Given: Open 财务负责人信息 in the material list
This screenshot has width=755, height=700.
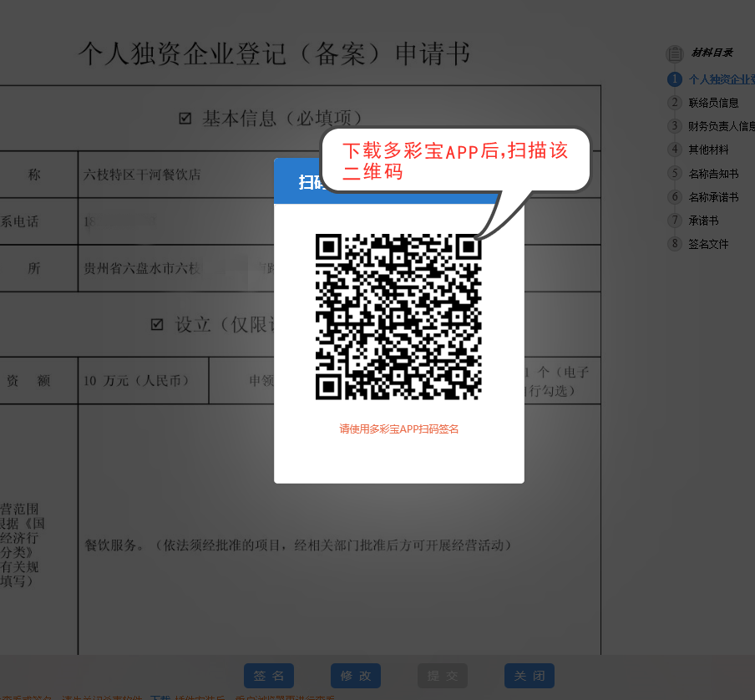Looking at the screenshot, I should pyautogui.click(x=722, y=126).
